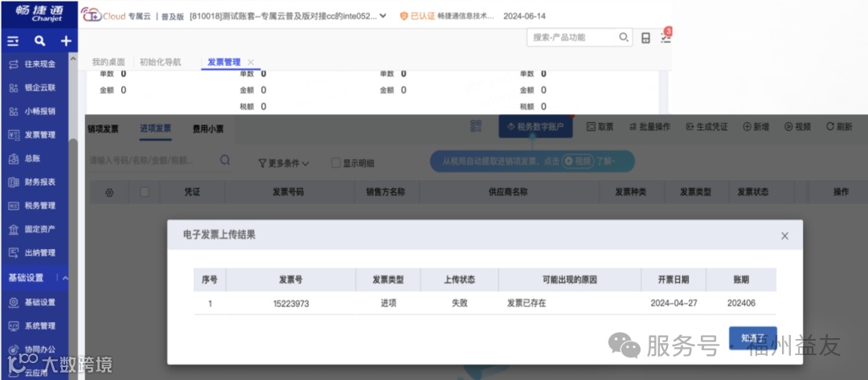Open 税务数字账户 button

[x=535, y=127]
